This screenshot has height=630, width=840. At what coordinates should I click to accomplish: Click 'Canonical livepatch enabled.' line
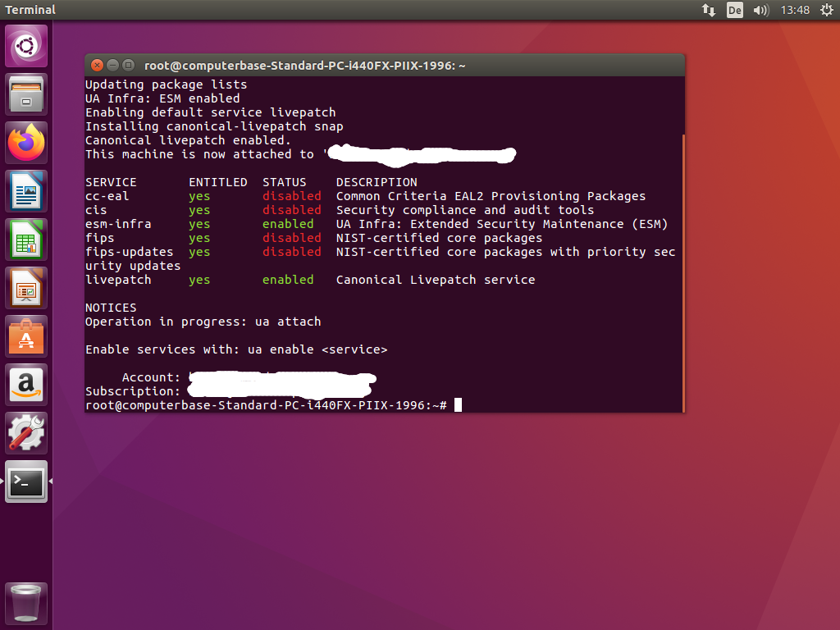click(x=188, y=140)
